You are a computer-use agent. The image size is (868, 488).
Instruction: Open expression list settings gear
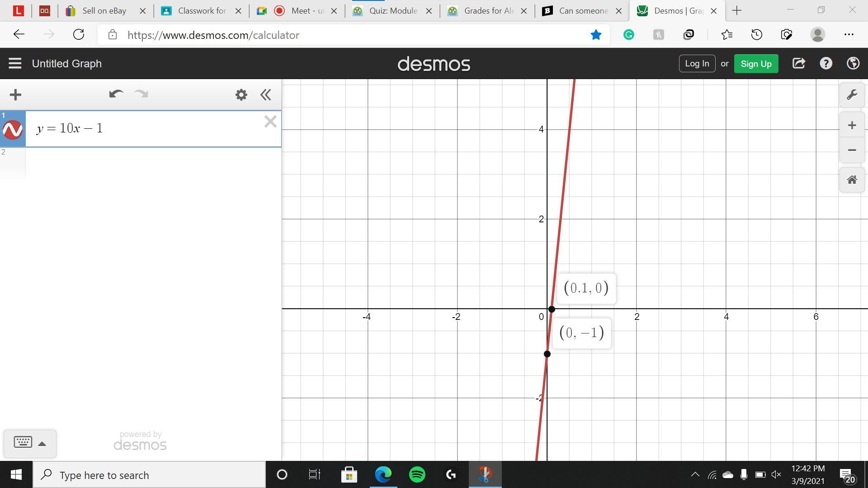click(241, 94)
